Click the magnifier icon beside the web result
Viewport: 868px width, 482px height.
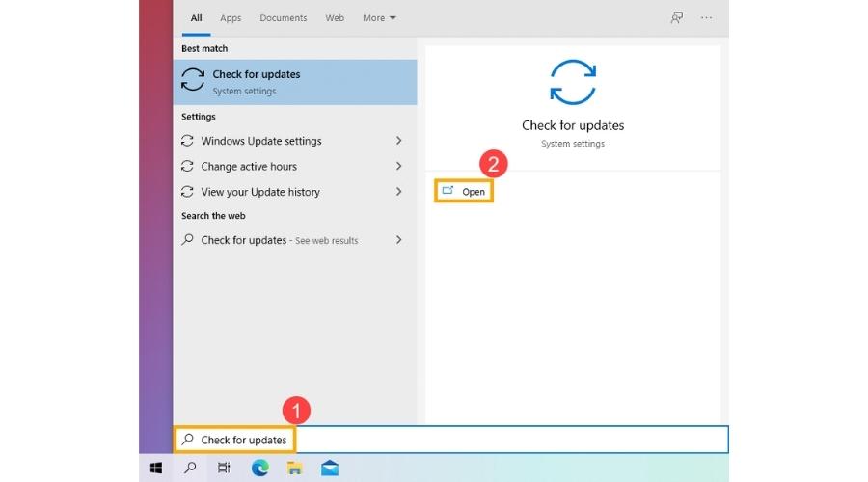pyautogui.click(x=188, y=240)
